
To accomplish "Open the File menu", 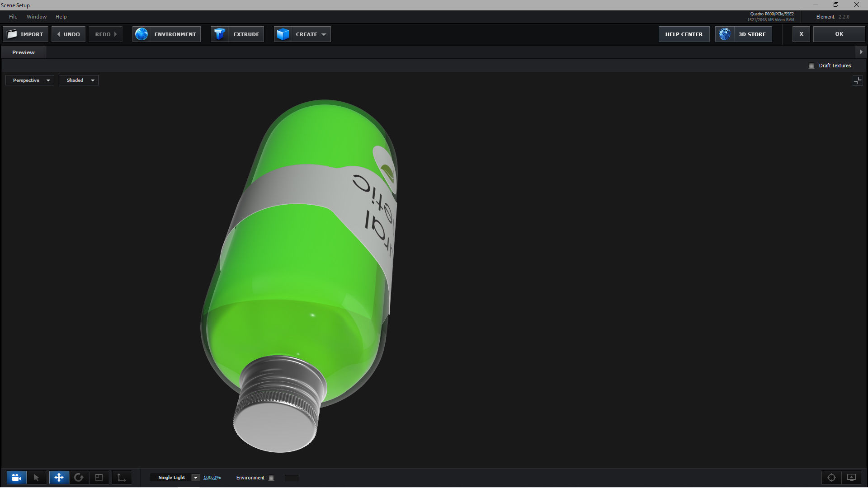I will pyautogui.click(x=13, y=17).
